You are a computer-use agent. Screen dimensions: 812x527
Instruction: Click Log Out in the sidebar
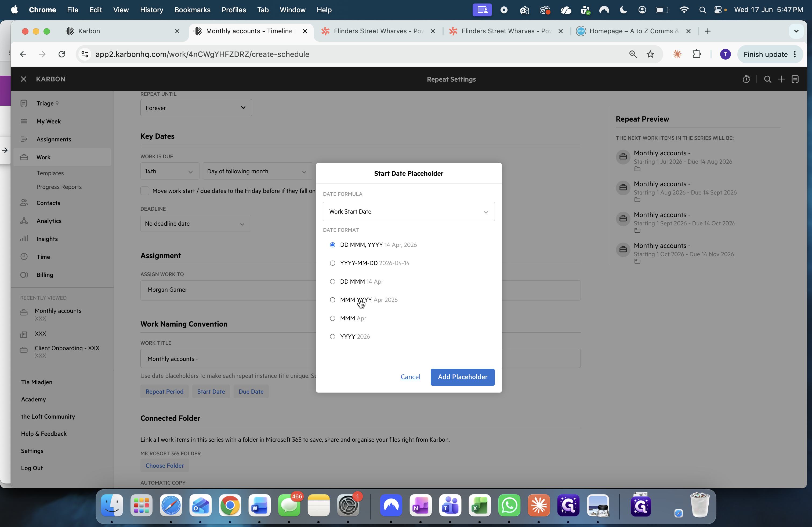point(32,468)
